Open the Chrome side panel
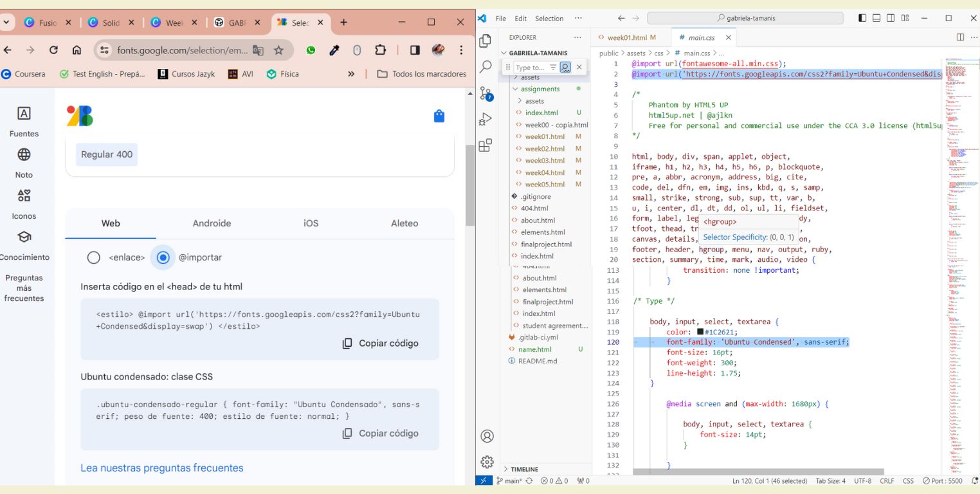Viewport: 980px width, 494px height. pos(415,50)
